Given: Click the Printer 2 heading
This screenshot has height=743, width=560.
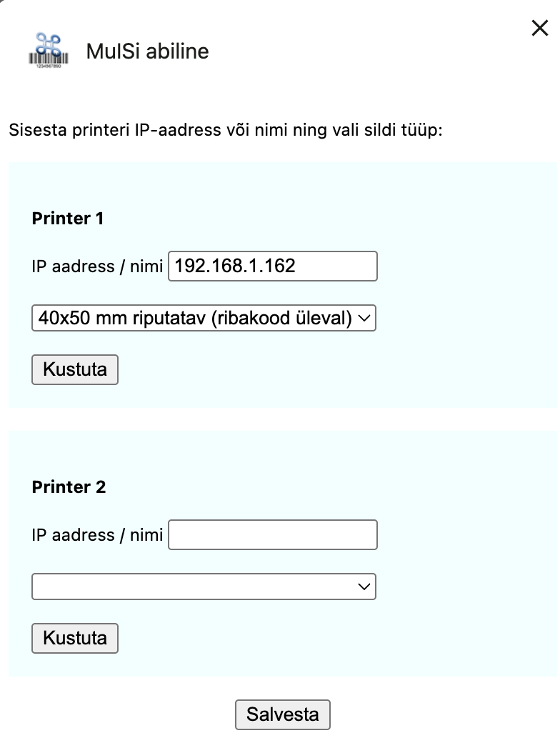Looking at the screenshot, I should pos(69,487).
